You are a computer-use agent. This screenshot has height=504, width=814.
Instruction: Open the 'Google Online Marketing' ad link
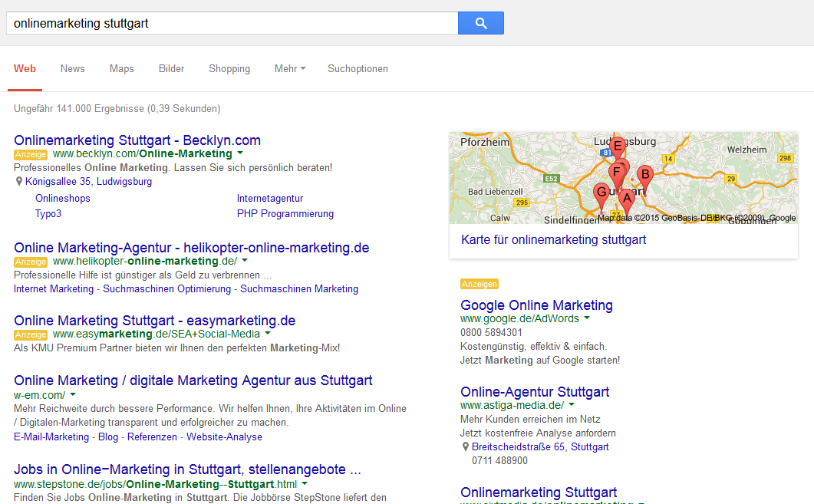click(536, 305)
